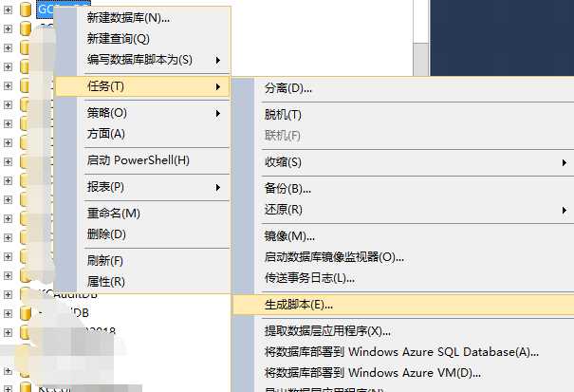Open the 收缩(S) submenu
This screenshot has width=574, height=392.
(x=403, y=162)
